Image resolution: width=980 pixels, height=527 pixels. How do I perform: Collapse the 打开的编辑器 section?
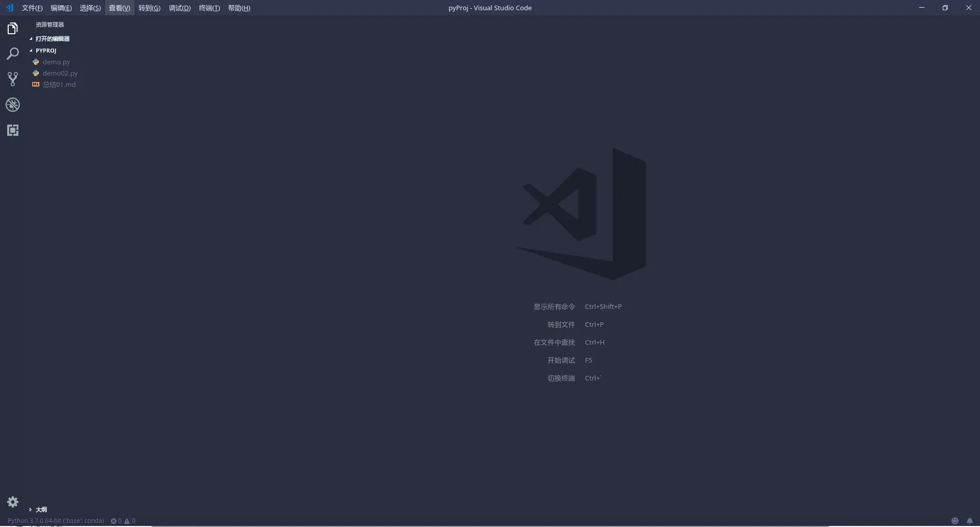click(53, 39)
